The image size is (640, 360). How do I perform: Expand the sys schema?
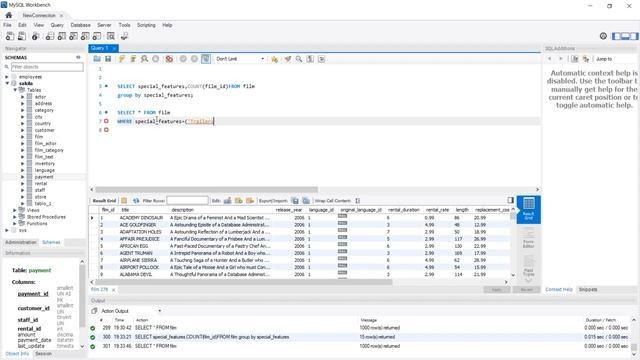coord(7,230)
